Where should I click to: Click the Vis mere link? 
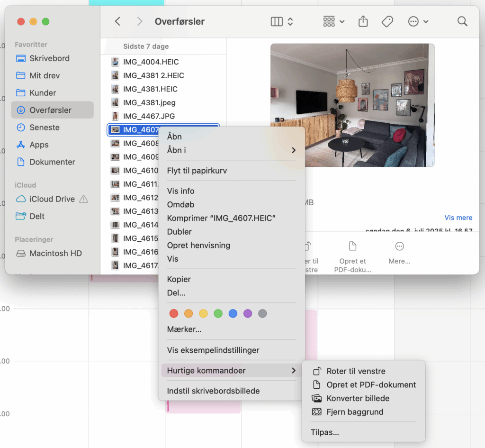pos(458,218)
